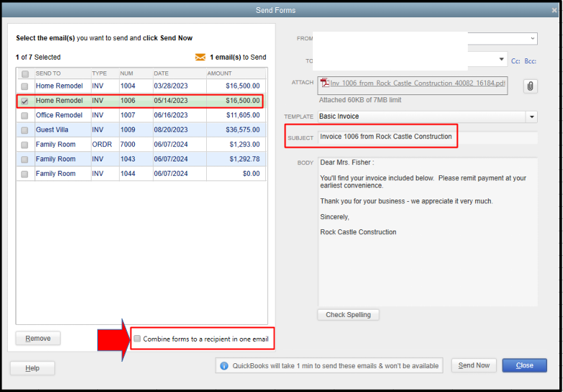Image resolution: width=563 pixels, height=392 pixels.
Task: Click the paperclip attach file icon
Action: (531, 86)
